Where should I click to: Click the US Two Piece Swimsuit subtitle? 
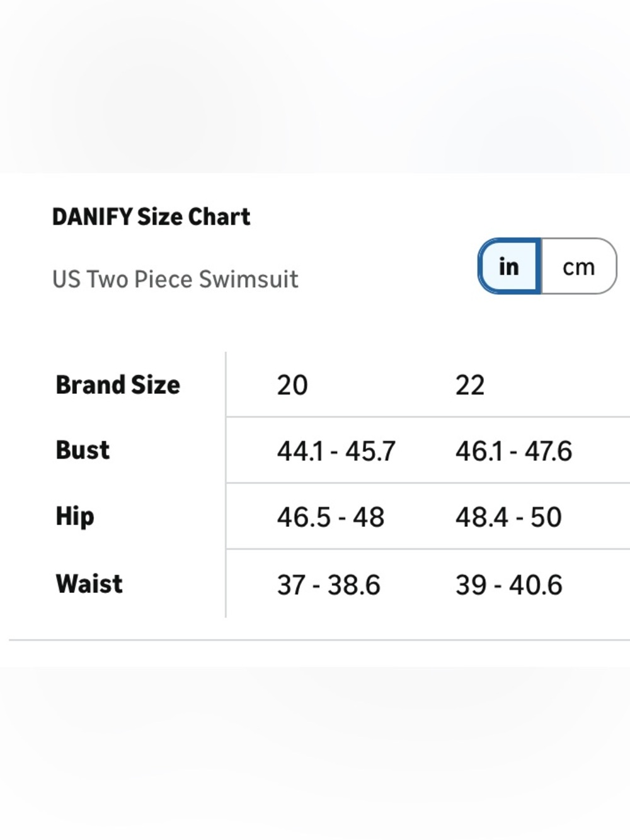pyautogui.click(x=175, y=279)
